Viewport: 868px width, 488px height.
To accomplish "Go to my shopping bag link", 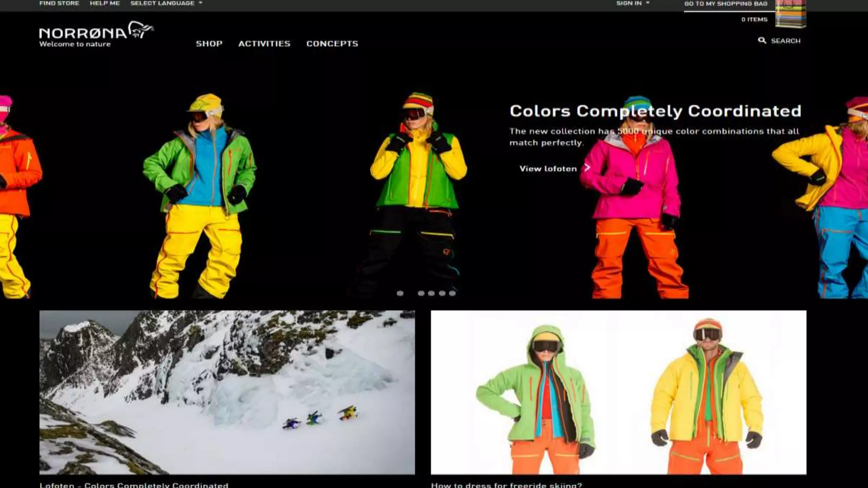I will 725,4.
